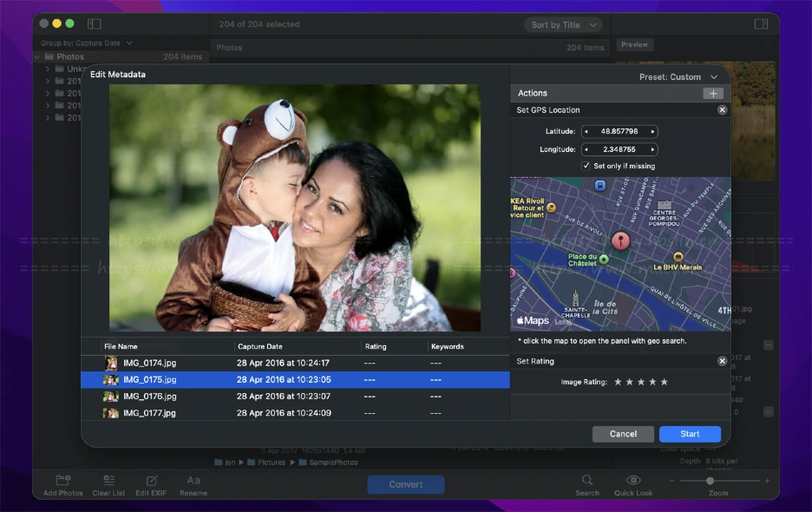Image resolution: width=812 pixels, height=512 pixels.
Task: Remove the Set Rating action
Action: [x=722, y=361]
